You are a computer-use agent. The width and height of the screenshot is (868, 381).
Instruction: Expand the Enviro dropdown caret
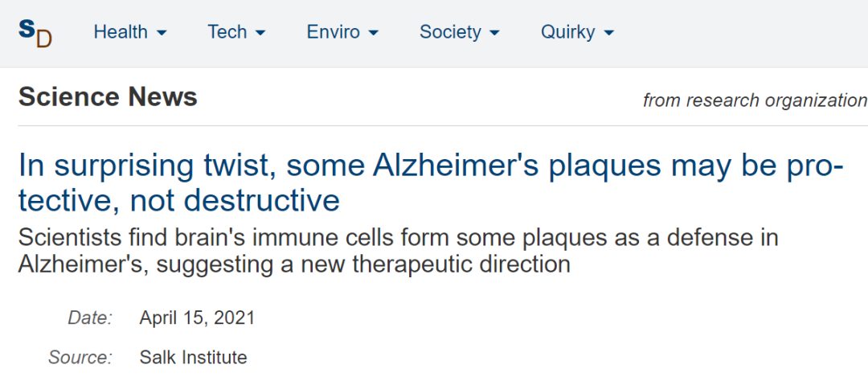(373, 34)
